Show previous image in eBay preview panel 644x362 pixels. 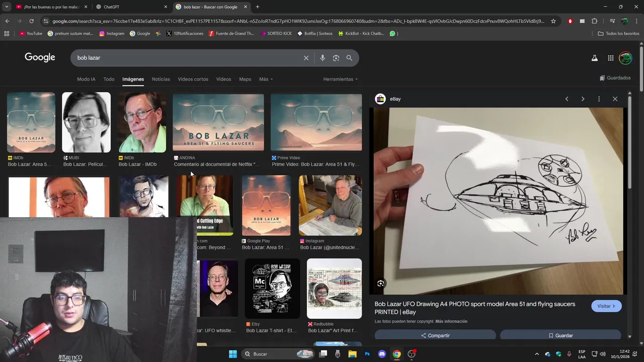coord(567,99)
